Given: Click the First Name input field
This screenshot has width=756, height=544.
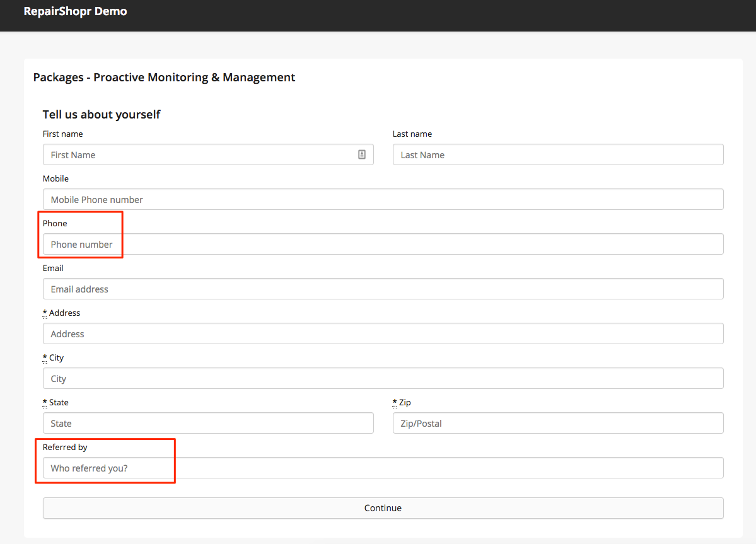Looking at the screenshot, I should pyautogui.click(x=208, y=154).
